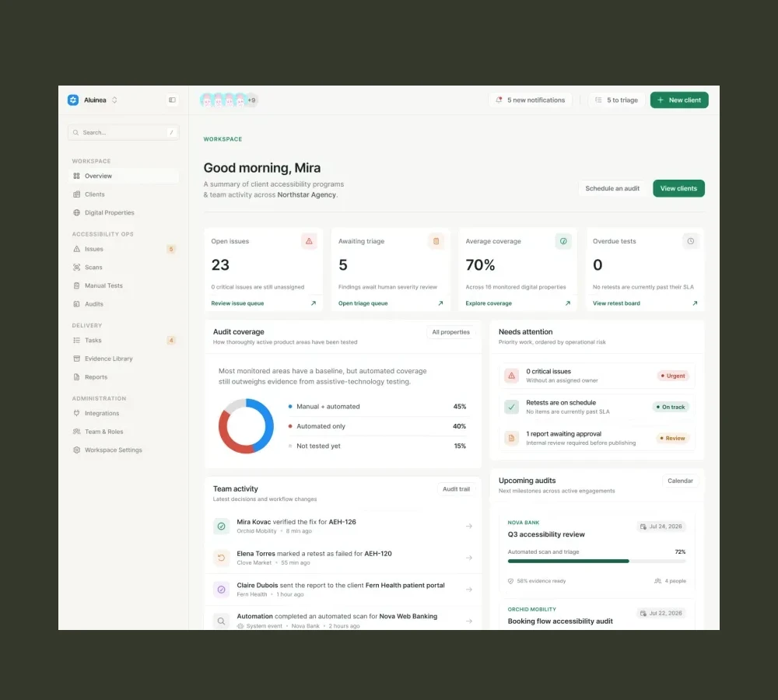Open Digital Properties in the sidebar
The height and width of the screenshot is (700, 778).
click(x=124, y=212)
